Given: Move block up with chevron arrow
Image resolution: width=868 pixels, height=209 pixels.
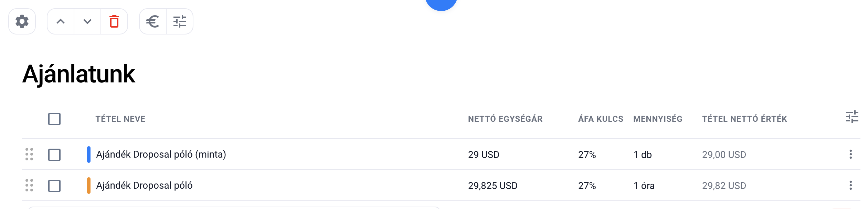Looking at the screenshot, I should click(x=61, y=21).
